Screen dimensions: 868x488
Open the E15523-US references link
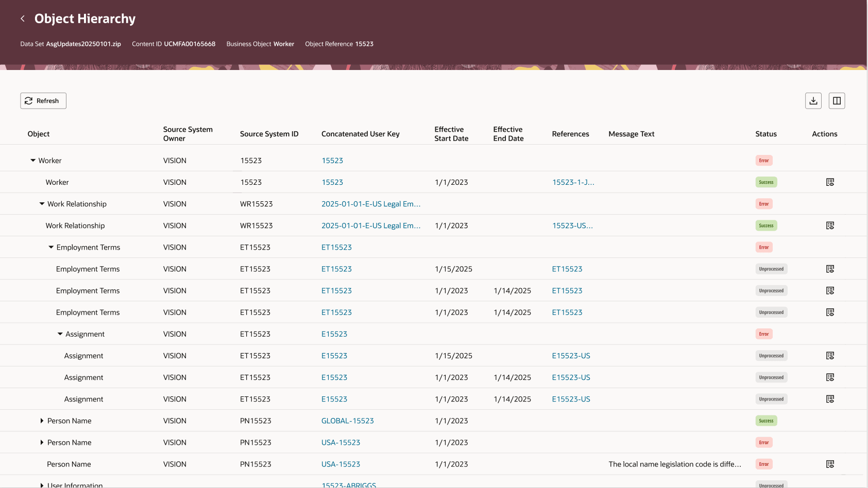[x=571, y=355]
